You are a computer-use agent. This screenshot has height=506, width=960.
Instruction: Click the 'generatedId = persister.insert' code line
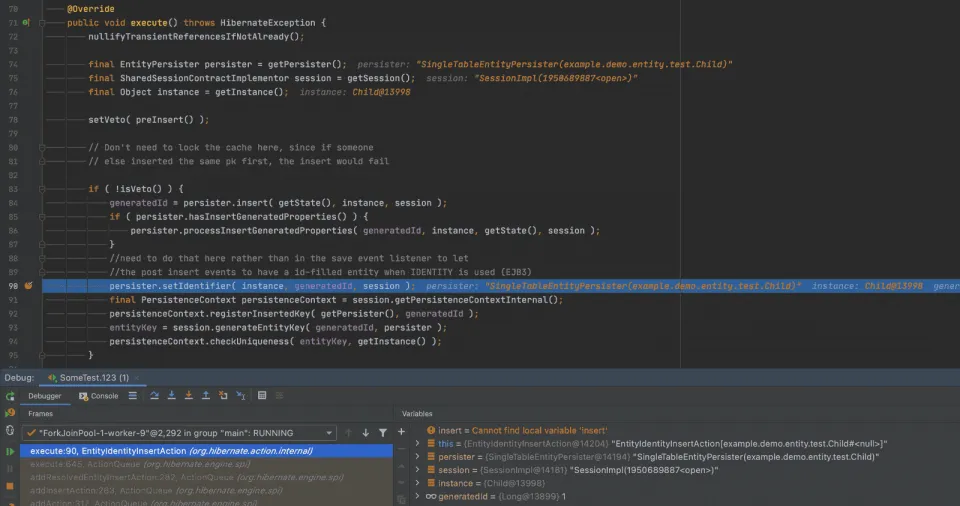tap(278, 203)
